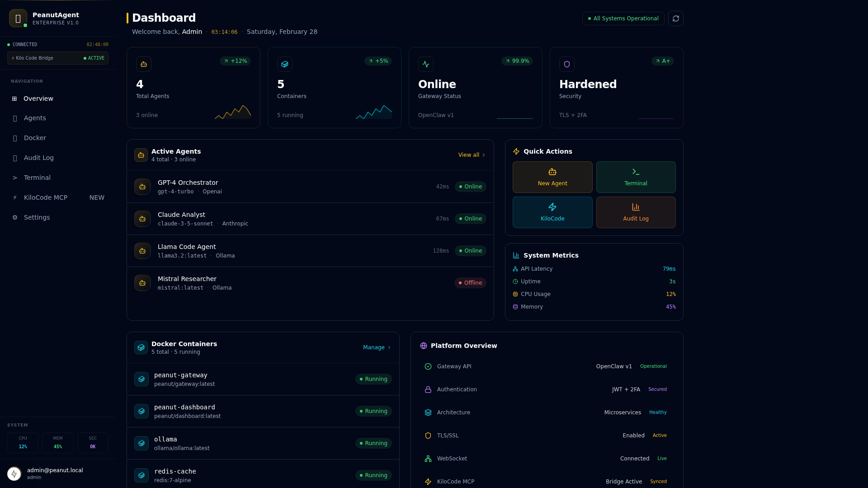This screenshot has height=488, width=868.
Task: Open the Audit Log quick action
Action: (636, 212)
